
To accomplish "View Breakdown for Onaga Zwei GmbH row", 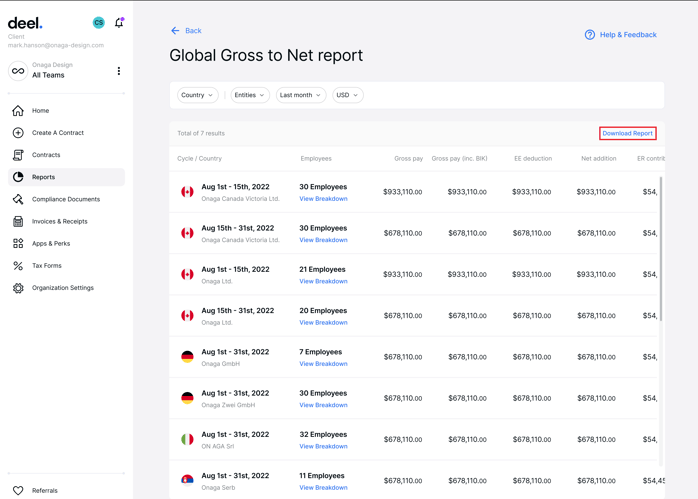I will pyautogui.click(x=323, y=405).
